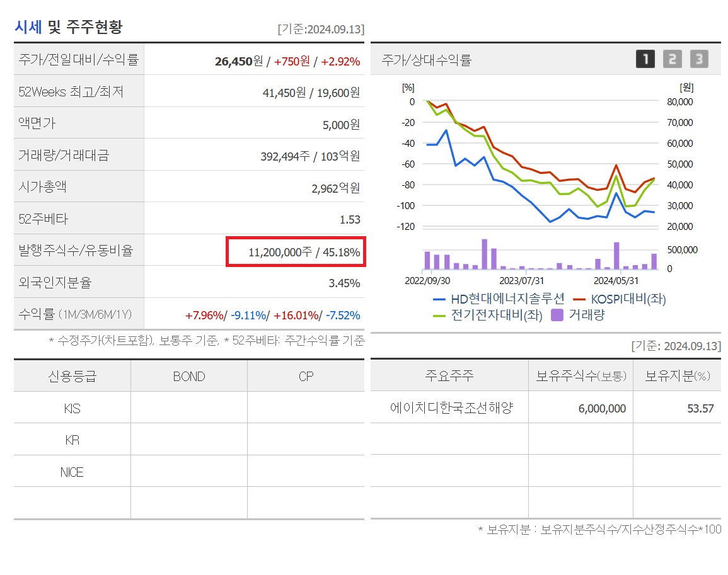Click the 주가/전일대비/수익률 row label
This screenshot has height=575, width=728.
pos(78,59)
